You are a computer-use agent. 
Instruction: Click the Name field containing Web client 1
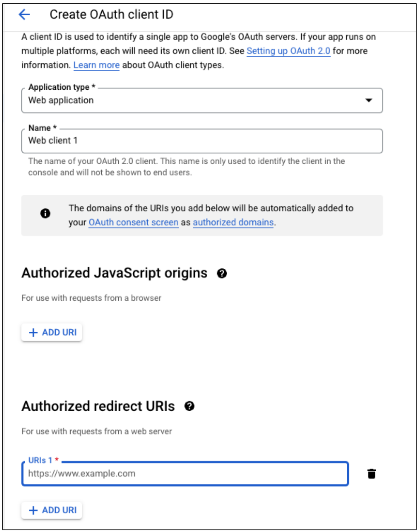202,141
